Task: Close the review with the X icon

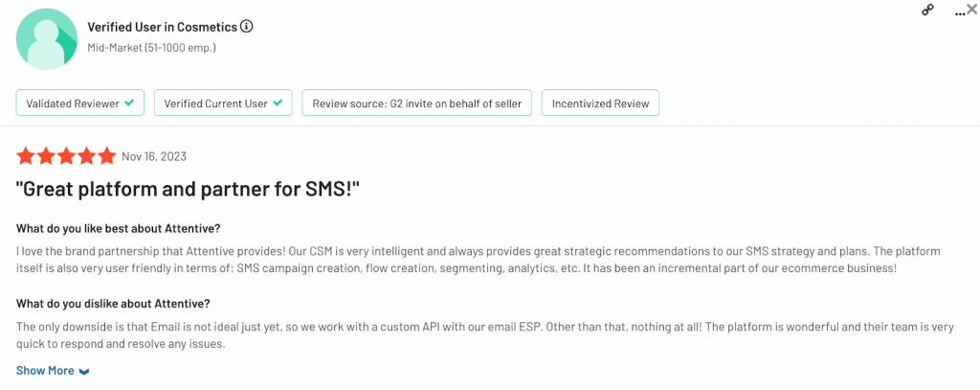Action: click(x=971, y=9)
